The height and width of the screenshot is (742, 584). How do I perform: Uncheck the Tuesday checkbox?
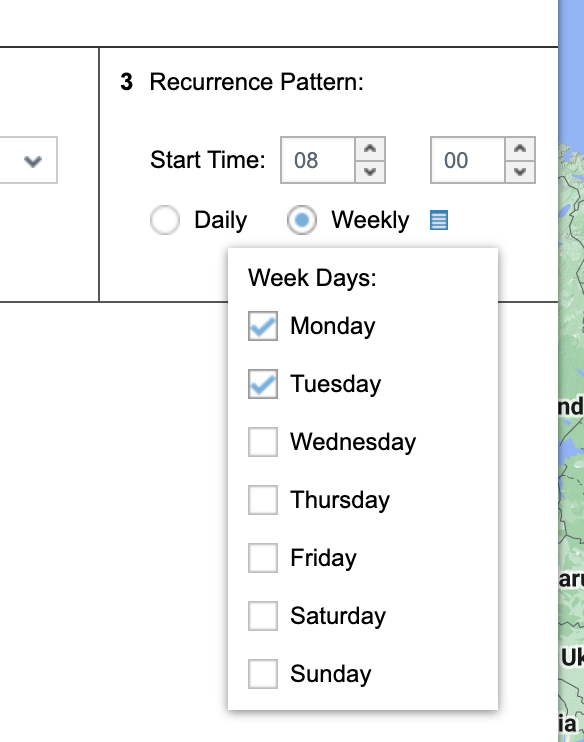[x=263, y=384]
